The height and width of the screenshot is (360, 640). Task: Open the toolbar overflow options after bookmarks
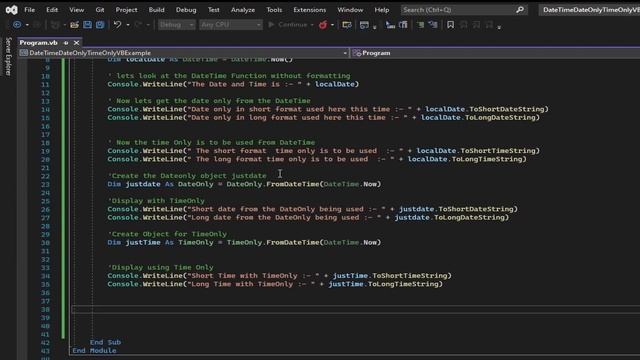click(x=499, y=27)
